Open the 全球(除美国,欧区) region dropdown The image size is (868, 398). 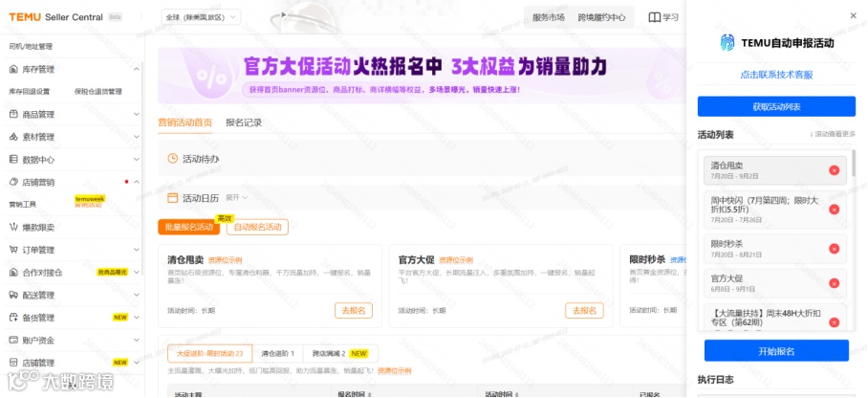(201, 17)
